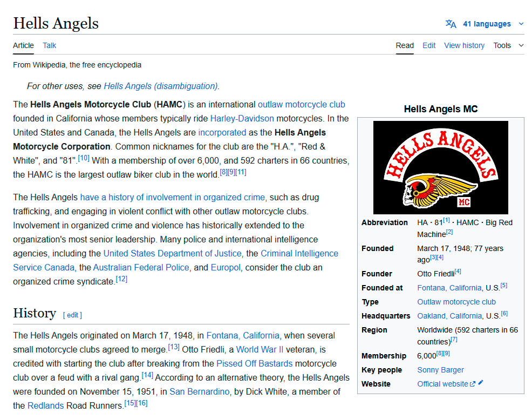Screen dimensions: 532x420
Task: Open the Edit tab
Action: coord(429,45)
